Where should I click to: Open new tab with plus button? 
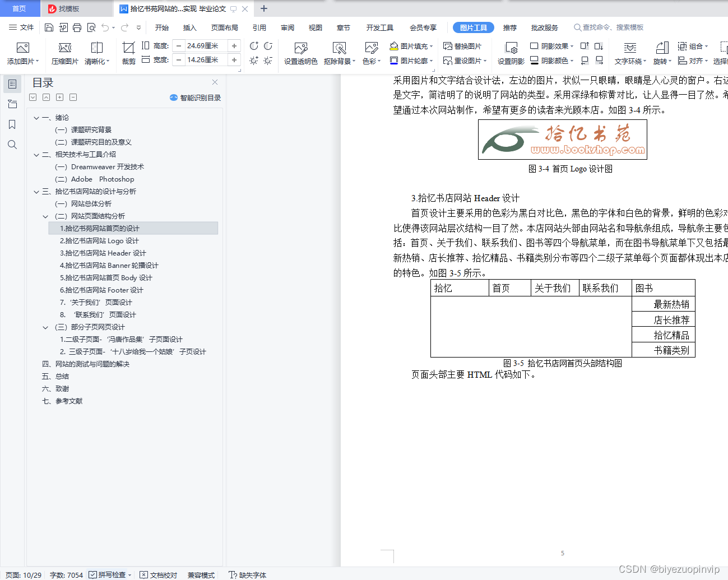pos(264,8)
